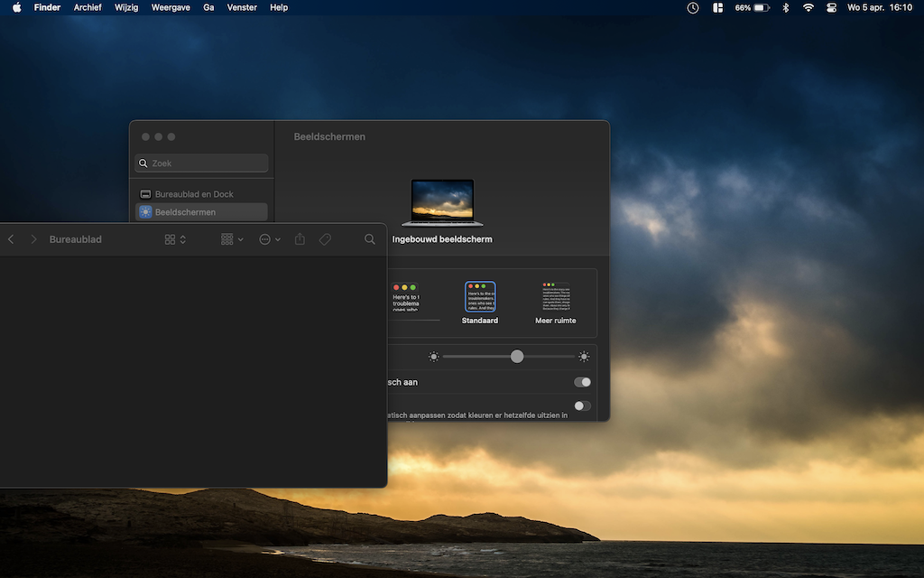Click the battery status icon
The image size is (924, 578).
coord(762,7)
